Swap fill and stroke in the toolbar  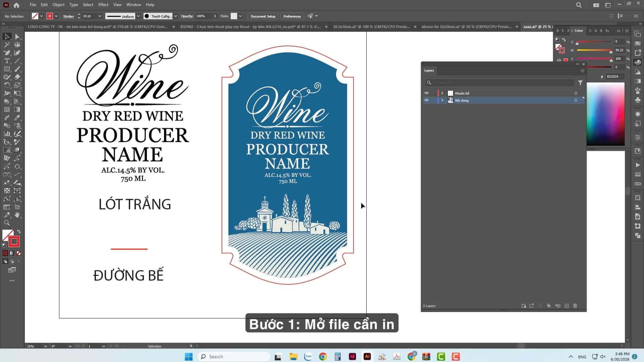point(19,232)
